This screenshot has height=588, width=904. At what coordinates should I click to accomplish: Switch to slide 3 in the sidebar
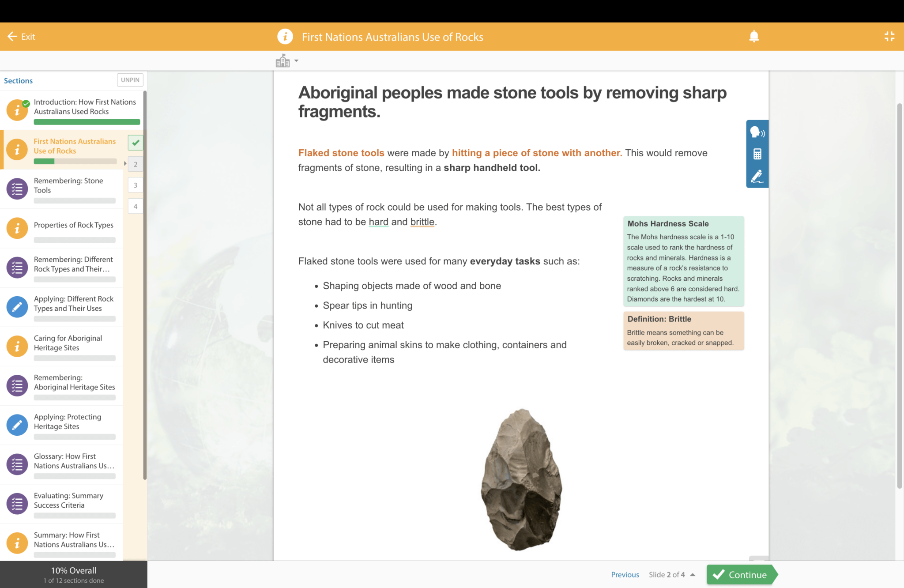(x=135, y=185)
